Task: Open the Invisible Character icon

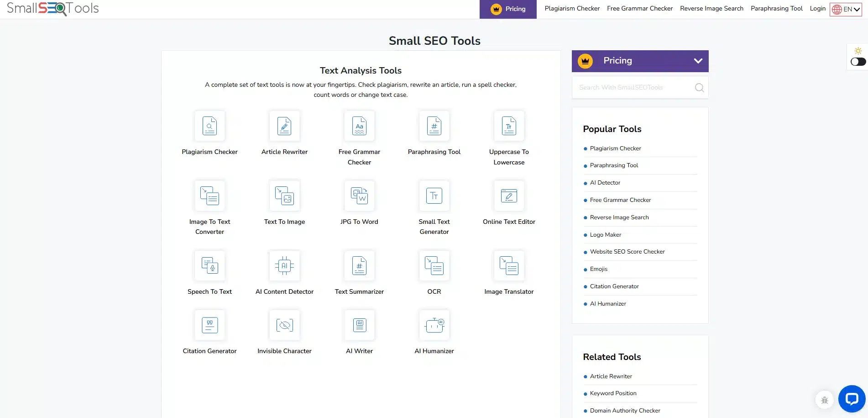Action: pos(284,325)
